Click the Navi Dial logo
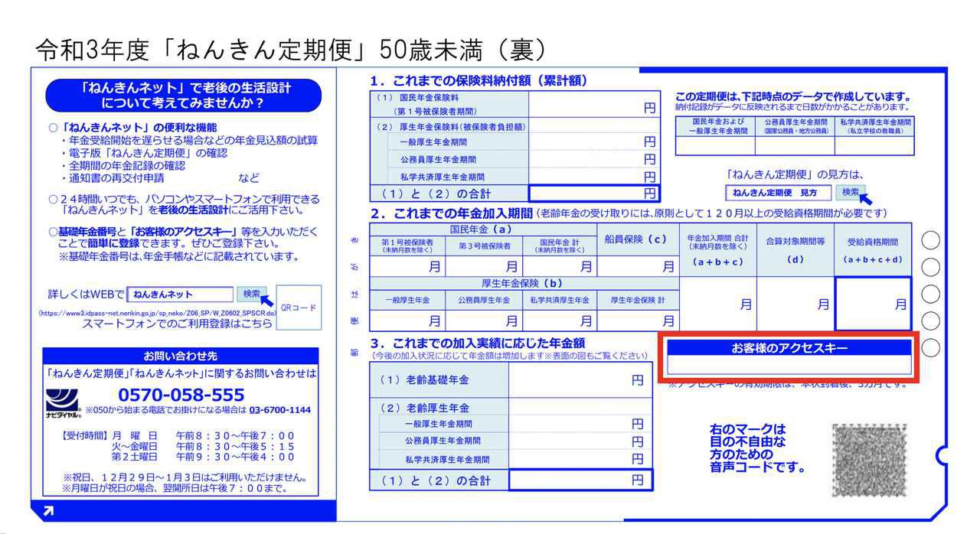Viewport: 980px width, 534px height. click(63, 402)
